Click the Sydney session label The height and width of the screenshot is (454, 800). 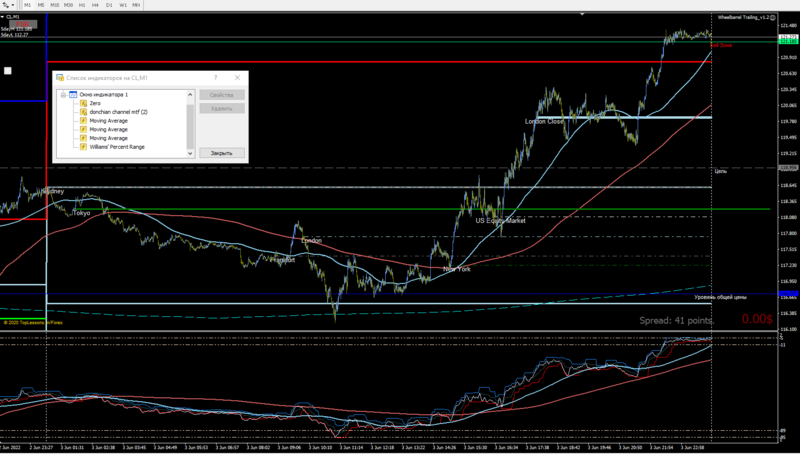click(x=53, y=191)
